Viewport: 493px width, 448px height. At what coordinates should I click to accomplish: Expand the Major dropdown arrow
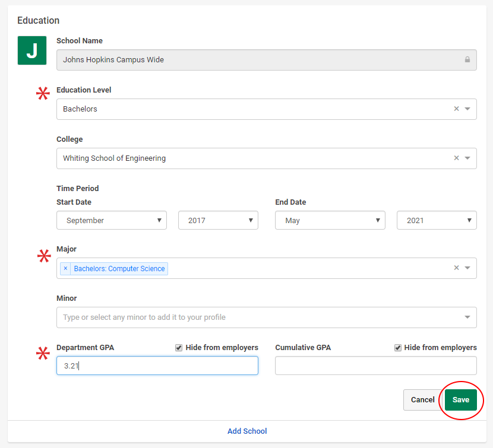pyautogui.click(x=467, y=268)
